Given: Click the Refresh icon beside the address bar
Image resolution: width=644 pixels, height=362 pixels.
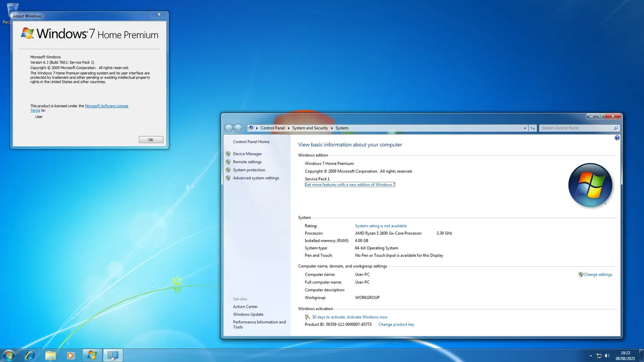Looking at the screenshot, I should [533, 128].
